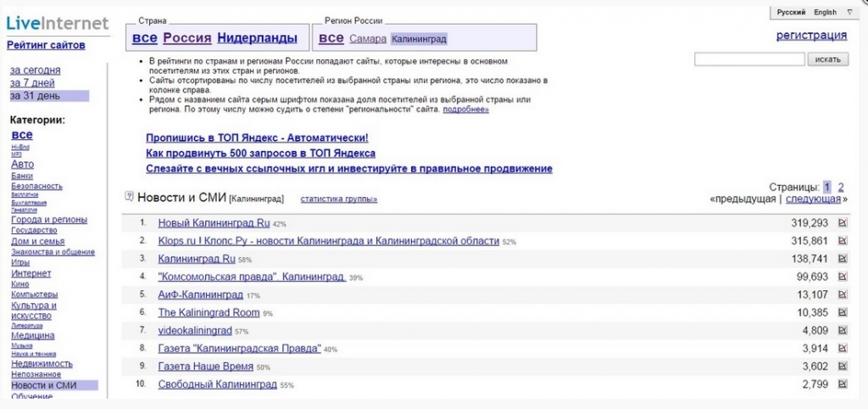Choose Нидерланды country filter
868x409 pixels.
(257, 38)
